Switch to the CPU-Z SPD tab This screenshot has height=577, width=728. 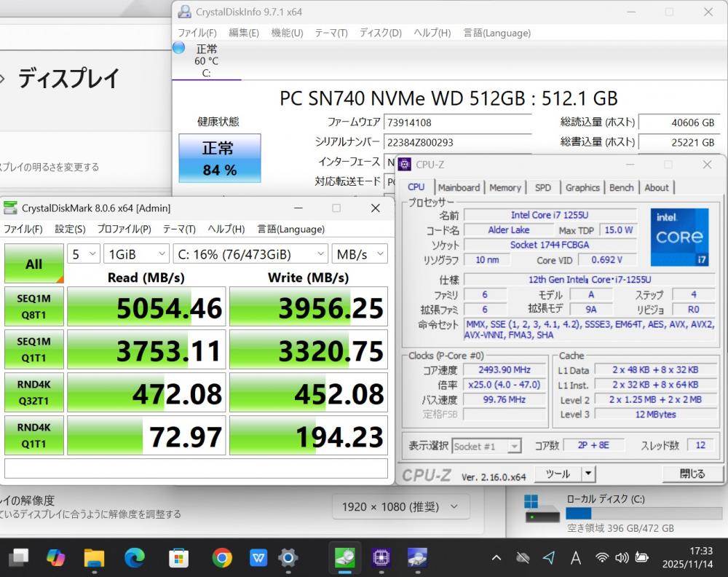click(x=543, y=188)
